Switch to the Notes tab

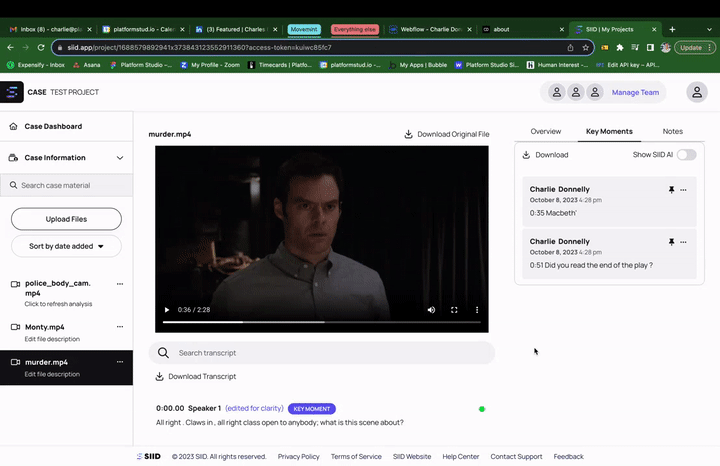[672, 131]
